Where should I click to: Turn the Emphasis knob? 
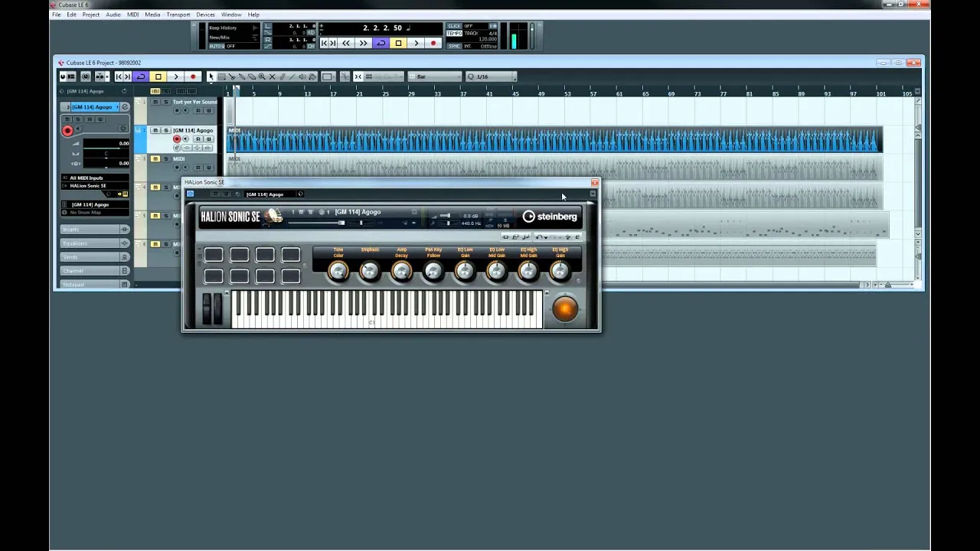click(x=370, y=271)
